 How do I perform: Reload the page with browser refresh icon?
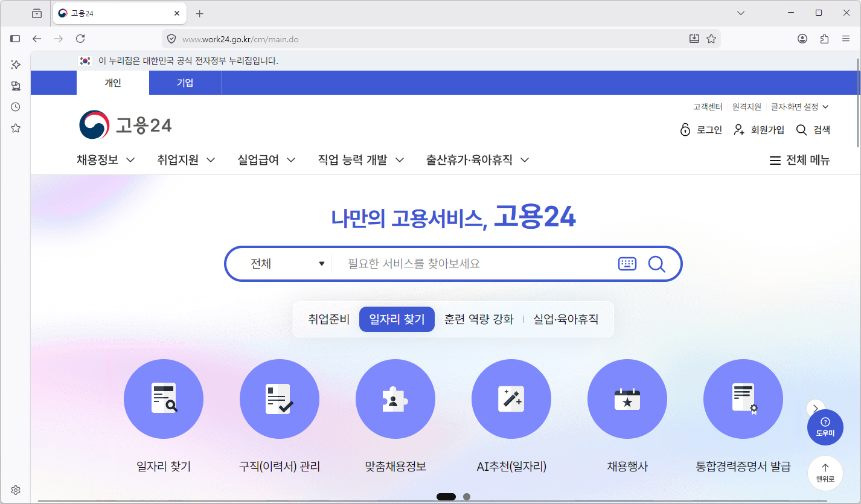[x=80, y=39]
